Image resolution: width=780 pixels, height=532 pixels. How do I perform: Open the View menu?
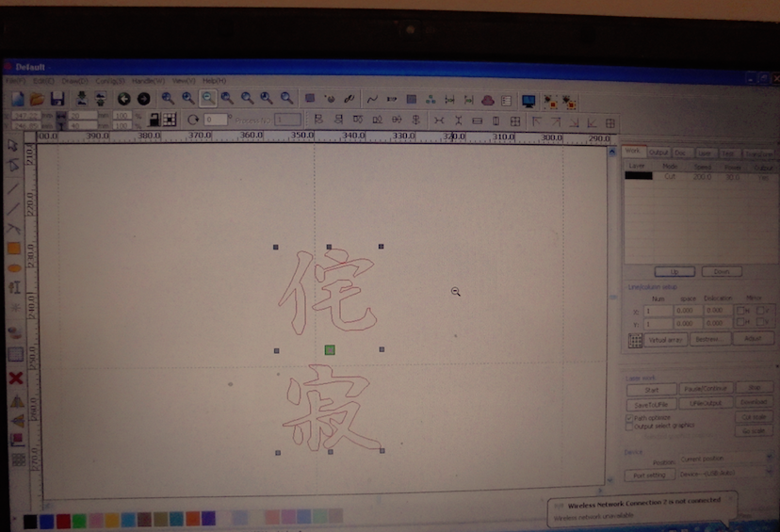[184, 81]
